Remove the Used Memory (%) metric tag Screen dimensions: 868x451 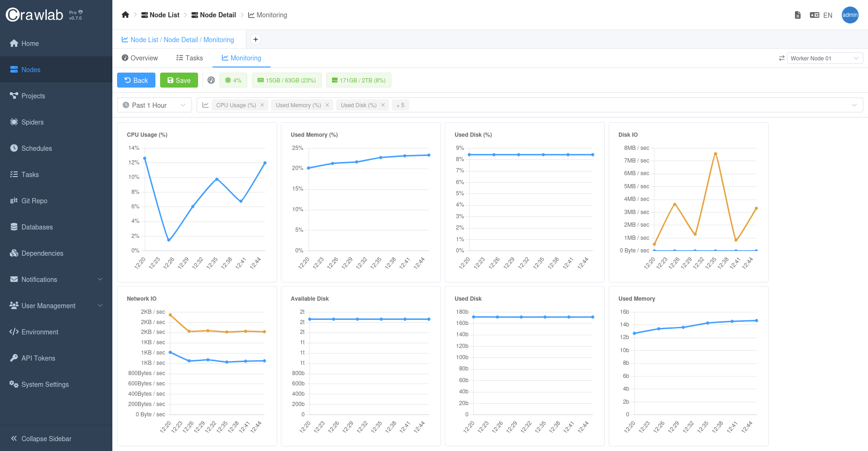point(327,105)
